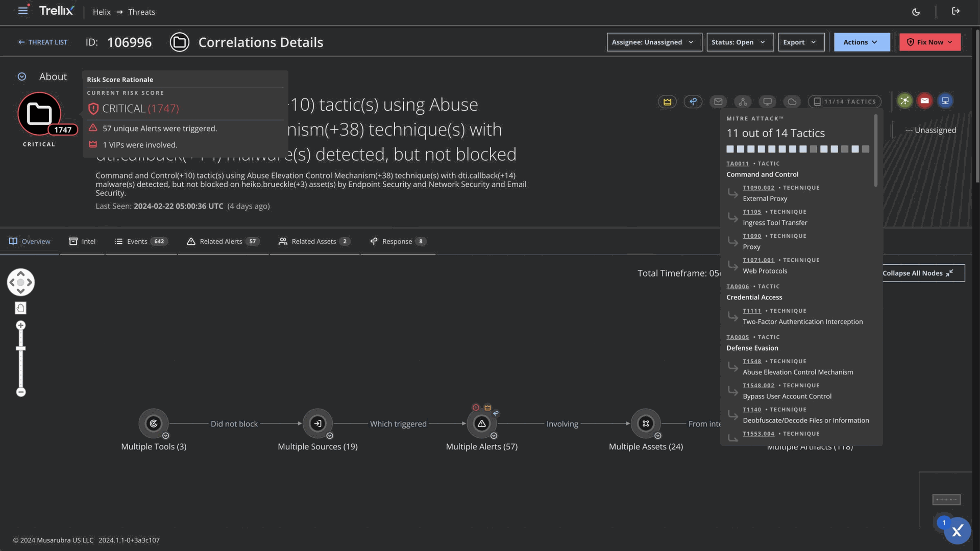
Task: Click the email envelope indicator icon
Action: pyautogui.click(x=718, y=102)
